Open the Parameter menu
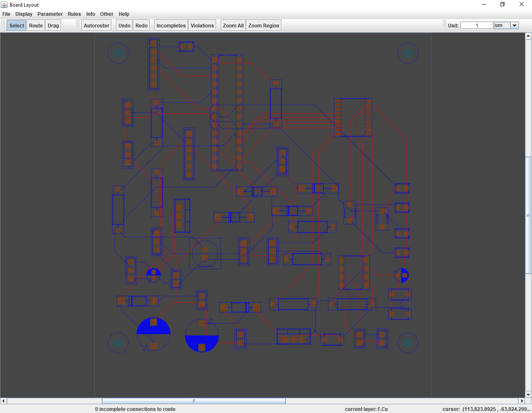 click(50, 14)
